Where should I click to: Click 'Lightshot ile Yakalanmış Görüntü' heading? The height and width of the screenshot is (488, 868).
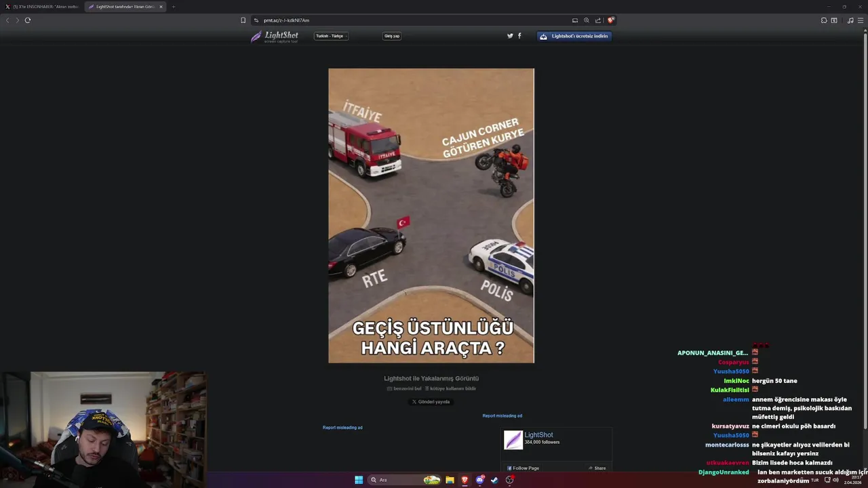[431, 378]
